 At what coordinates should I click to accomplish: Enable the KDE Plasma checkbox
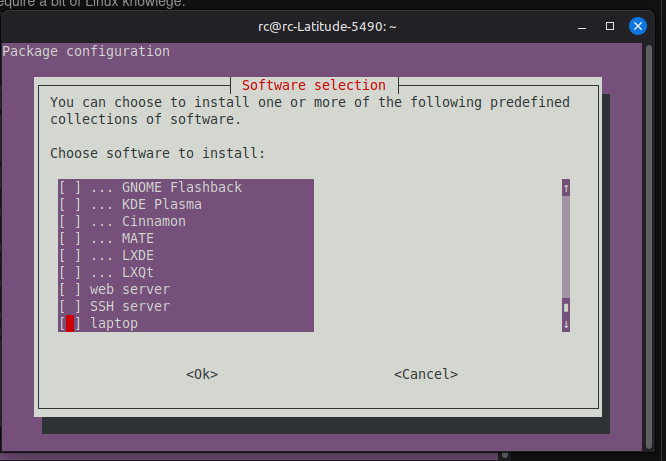[70, 205]
